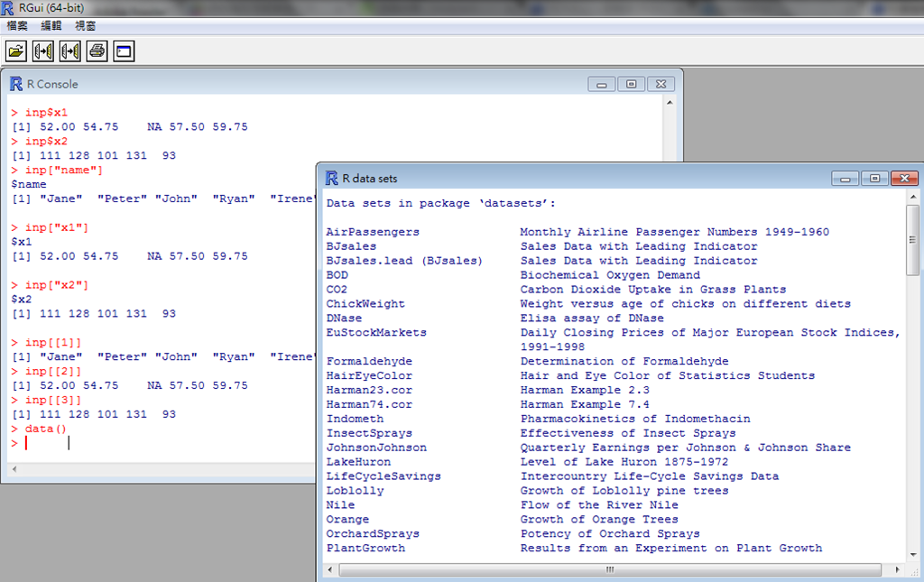The width and height of the screenshot is (924, 582).
Task: Click the Orange dataset name
Action: pos(347,520)
